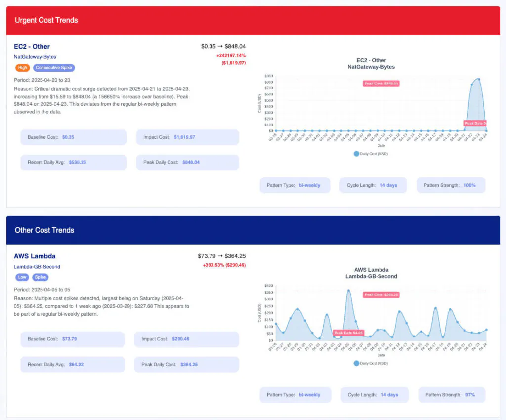Viewport: 506px width, 420px height.
Task: Click the Peak Cost $848.04 chart annotation
Action: click(381, 84)
